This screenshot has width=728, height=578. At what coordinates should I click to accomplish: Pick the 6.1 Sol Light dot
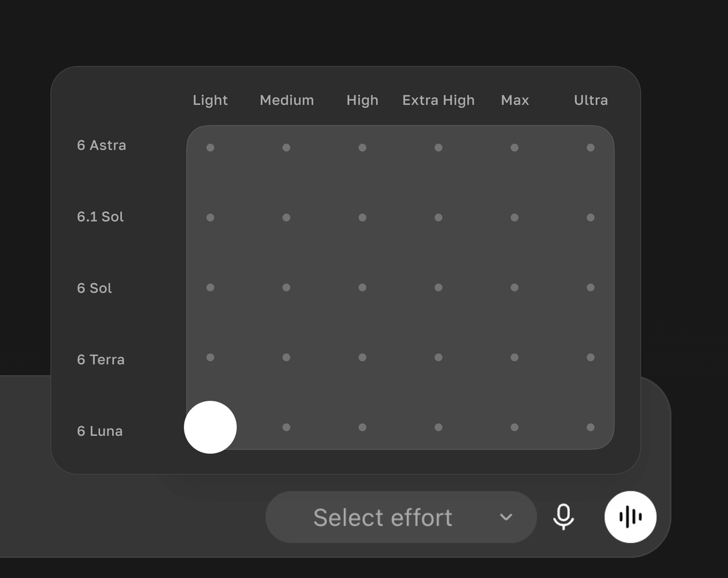(x=211, y=217)
